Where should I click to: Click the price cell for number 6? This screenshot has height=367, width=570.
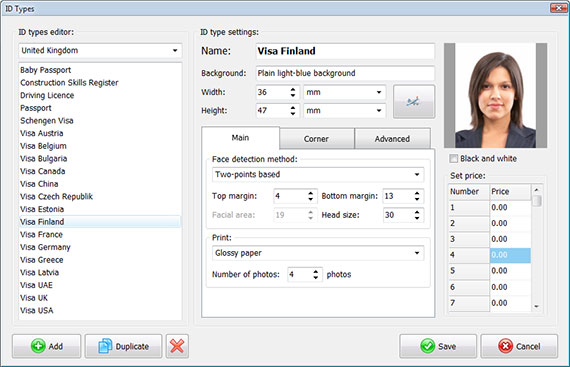pyautogui.click(x=510, y=287)
